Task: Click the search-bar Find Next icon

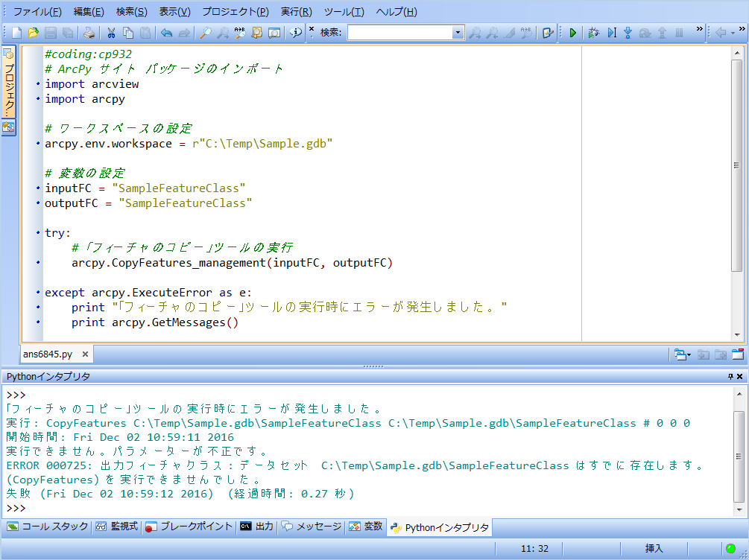Action: coord(475,33)
